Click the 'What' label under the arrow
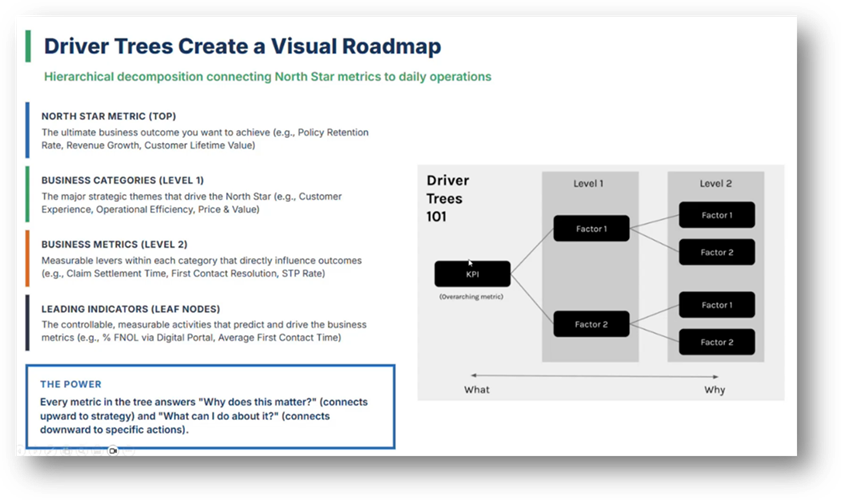Viewport: 841px width, 500px height. point(477,390)
